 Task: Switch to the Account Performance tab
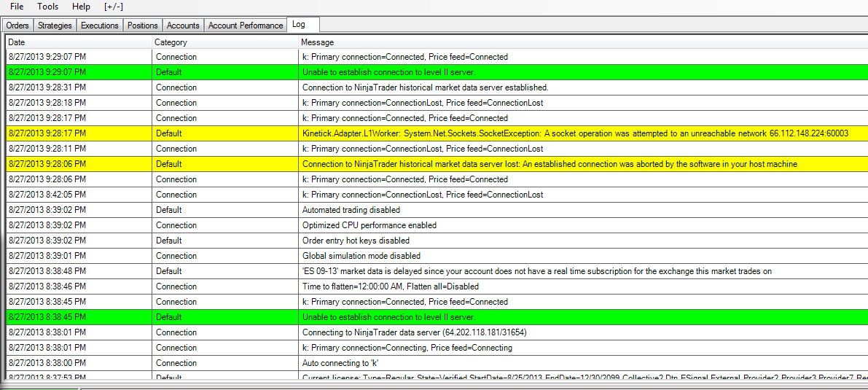pyautogui.click(x=245, y=26)
